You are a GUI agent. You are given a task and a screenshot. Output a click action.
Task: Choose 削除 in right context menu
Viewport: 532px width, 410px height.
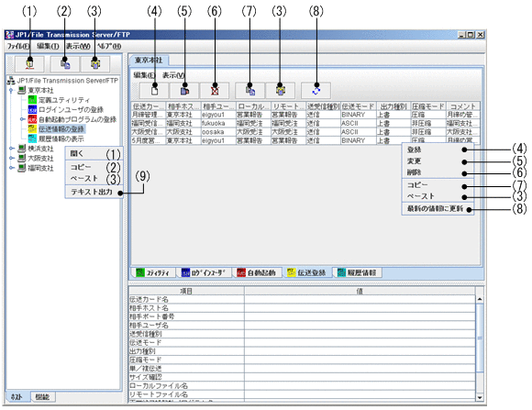point(438,172)
